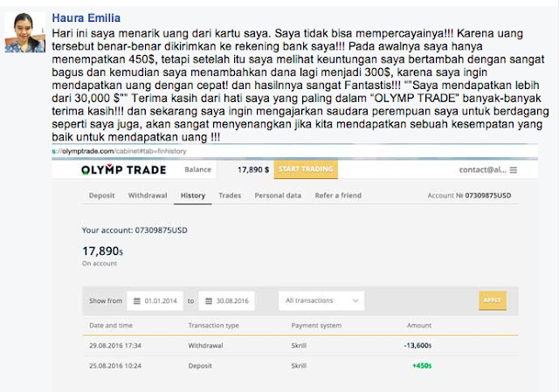Click the large 17,890$ on account amount
Image resolution: width=559 pixels, height=392 pixels.
pos(103,251)
